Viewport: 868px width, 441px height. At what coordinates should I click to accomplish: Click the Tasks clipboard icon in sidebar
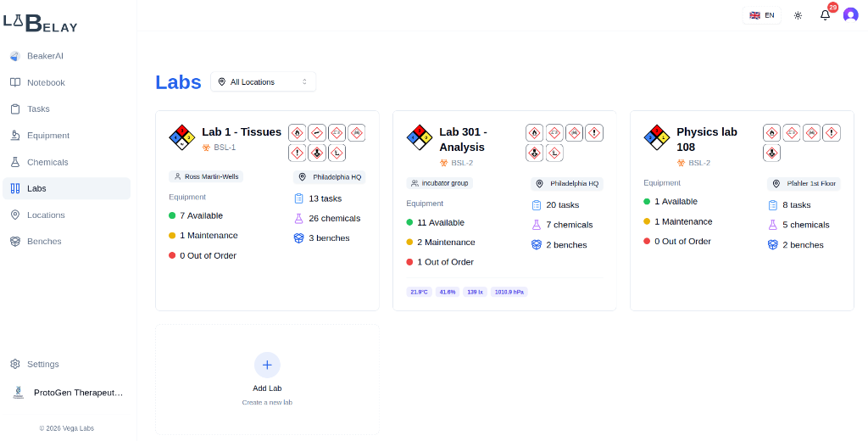point(15,109)
